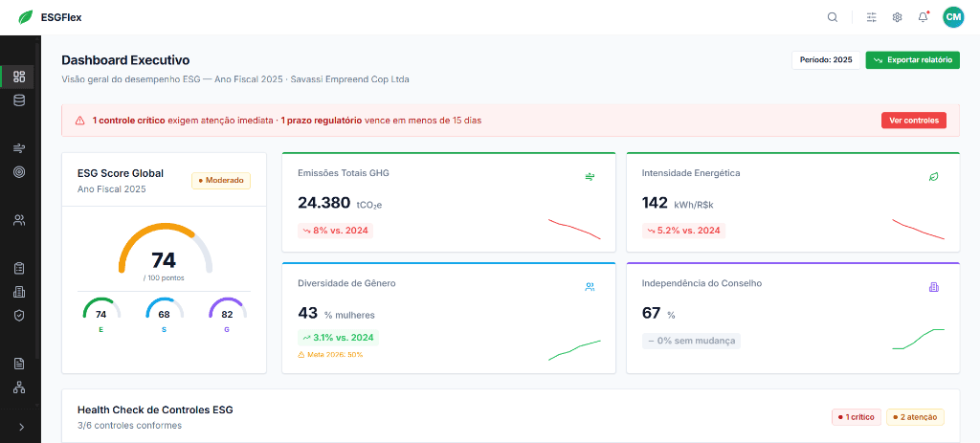The image size is (980, 443).
Task: Click the '5.2% vs. 2024' trend badge
Action: click(683, 231)
